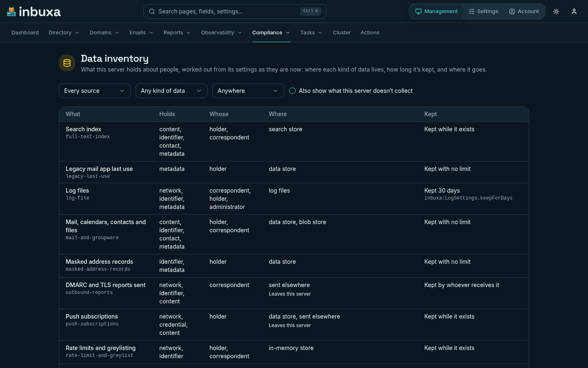
Task: Click the Management monitor icon
Action: coord(419,11)
